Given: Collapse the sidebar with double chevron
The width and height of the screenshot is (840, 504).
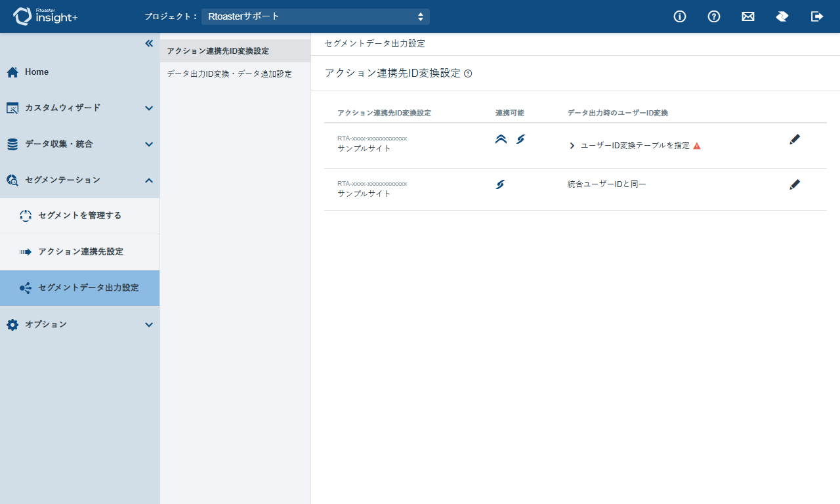Looking at the screenshot, I should pos(149,43).
